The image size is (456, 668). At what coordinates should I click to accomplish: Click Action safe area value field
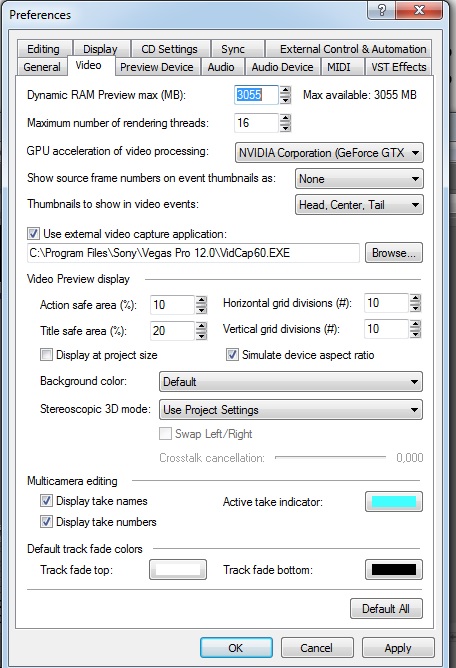(x=172, y=305)
